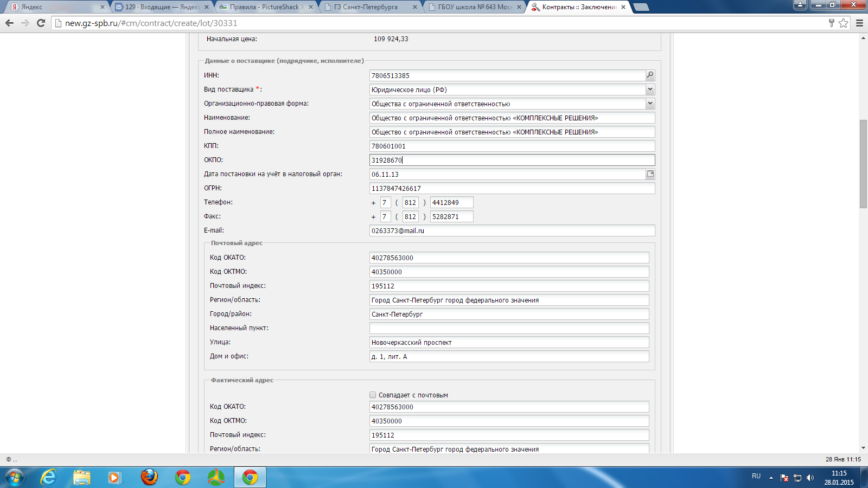Open the Windows Start button

click(x=14, y=477)
